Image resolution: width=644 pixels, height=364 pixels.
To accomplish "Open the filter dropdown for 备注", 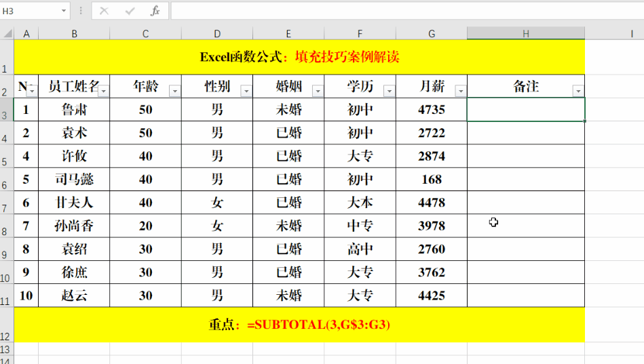I will [x=578, y=91].
